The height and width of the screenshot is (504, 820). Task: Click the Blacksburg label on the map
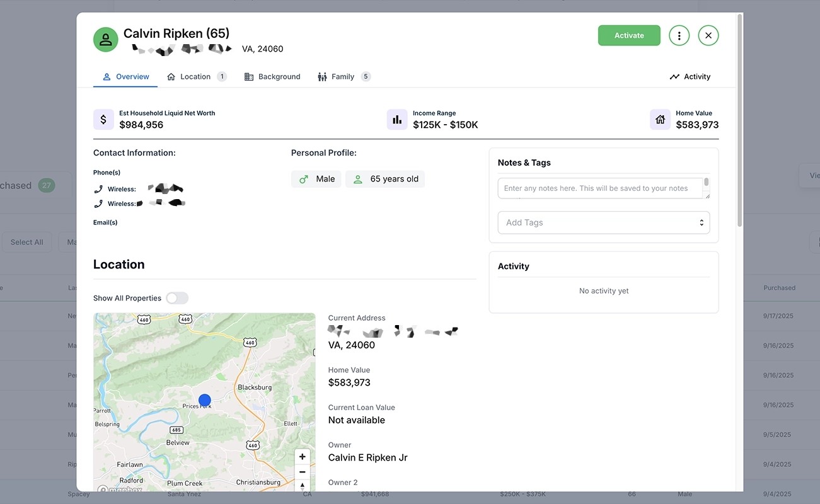(255, 387)
